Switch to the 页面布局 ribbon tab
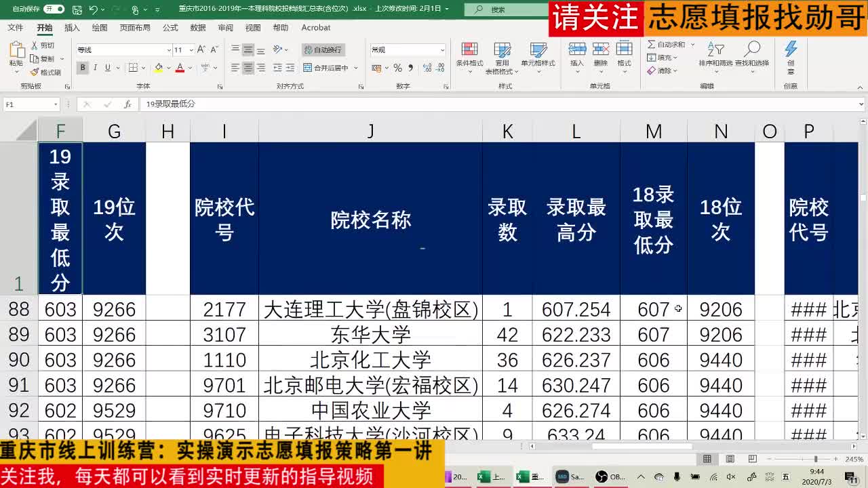Viewport: 868px width, 488px height. tap(135, 28)
